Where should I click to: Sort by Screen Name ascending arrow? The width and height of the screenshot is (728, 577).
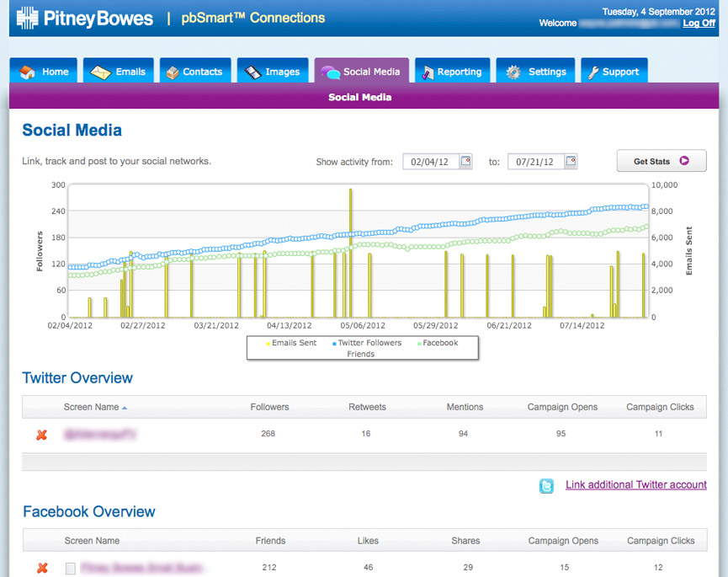125,408
